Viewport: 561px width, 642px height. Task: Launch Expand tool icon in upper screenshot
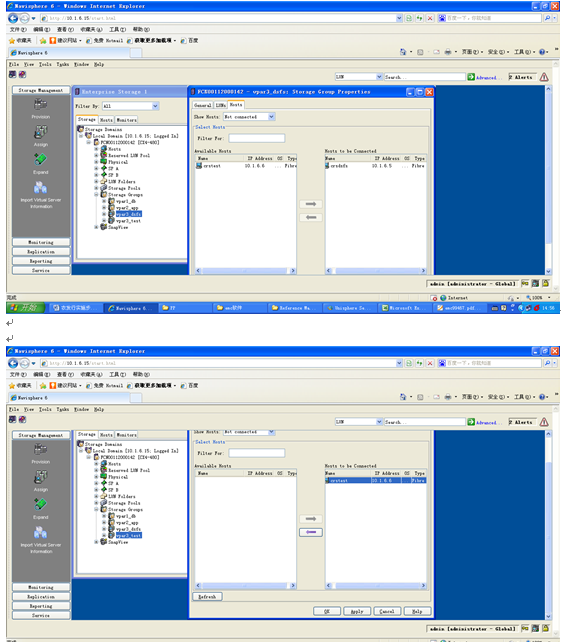click(x=40, y=159)
